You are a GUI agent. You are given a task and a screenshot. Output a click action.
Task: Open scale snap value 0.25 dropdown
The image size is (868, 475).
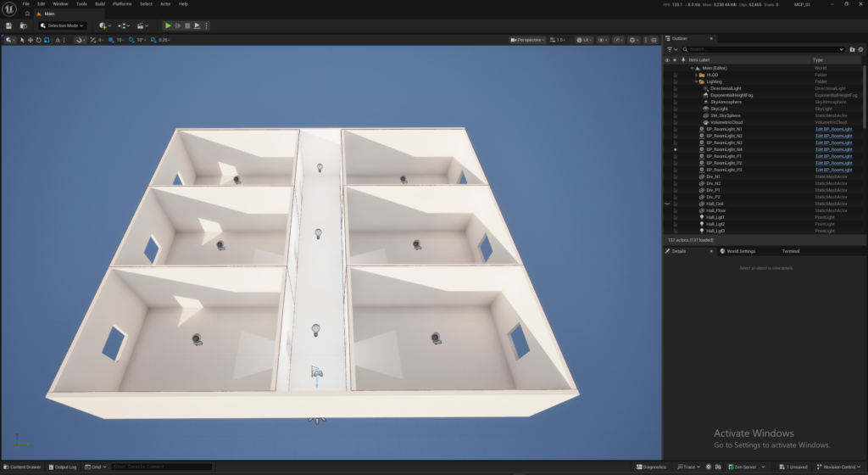pos(164,40)
